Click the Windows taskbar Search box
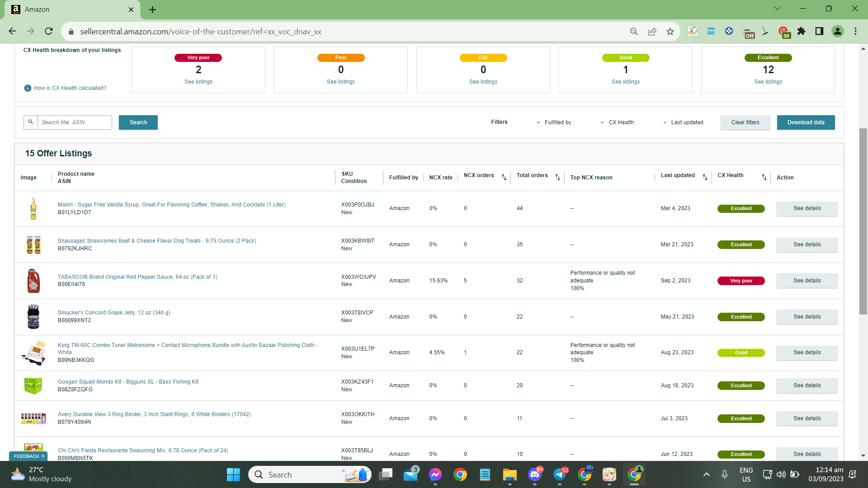 point(310,474)
